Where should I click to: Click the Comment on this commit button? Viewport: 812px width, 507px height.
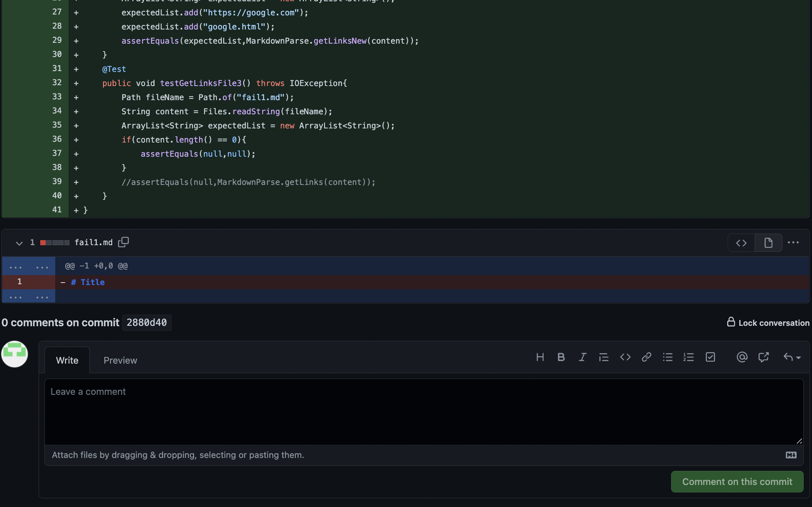coord(737,482)
